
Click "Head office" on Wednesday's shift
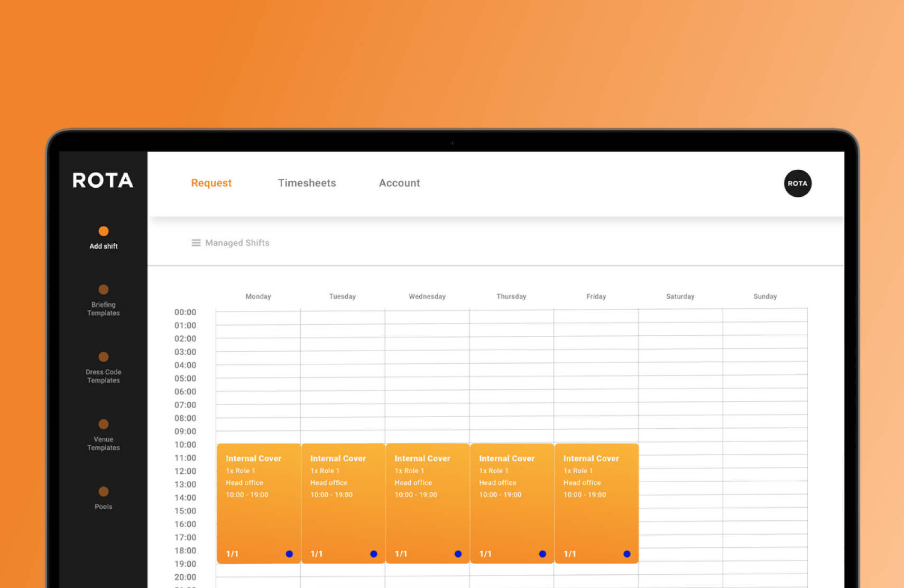413,483
